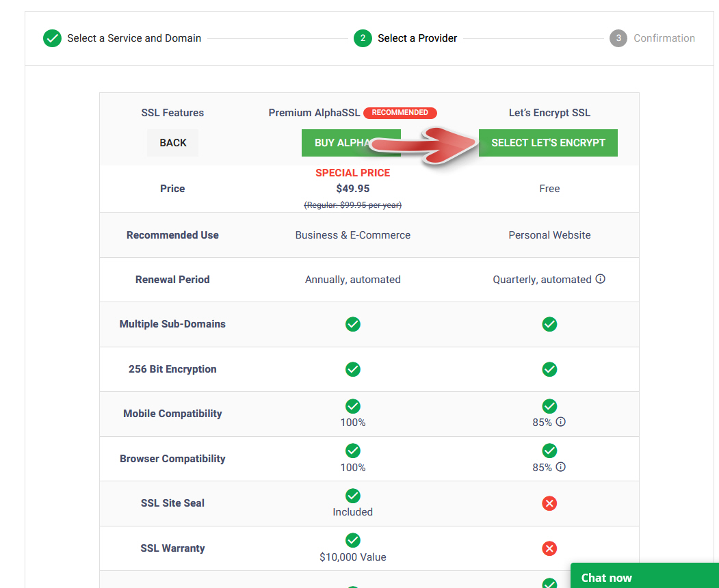Image resolution: width=719 pixels, height=588 pixels.
Task: Click the $49.95 price
Action: tap(352, 188)
